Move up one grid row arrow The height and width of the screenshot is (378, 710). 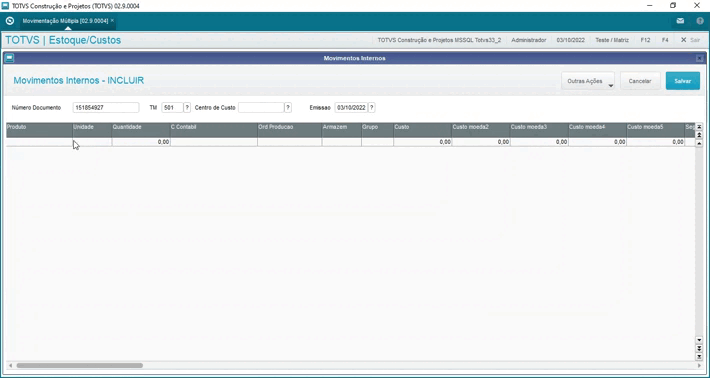[699, 143]
